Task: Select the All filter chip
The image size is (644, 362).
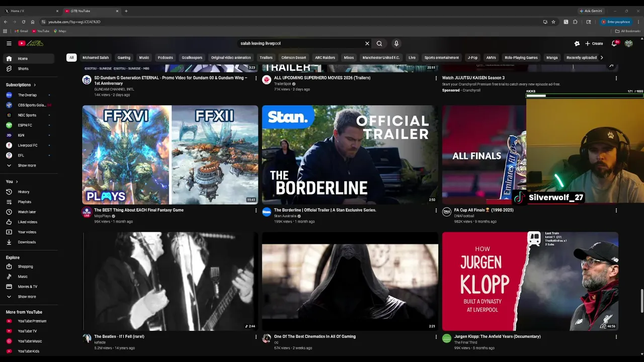Action: click(x=71, y=58)
